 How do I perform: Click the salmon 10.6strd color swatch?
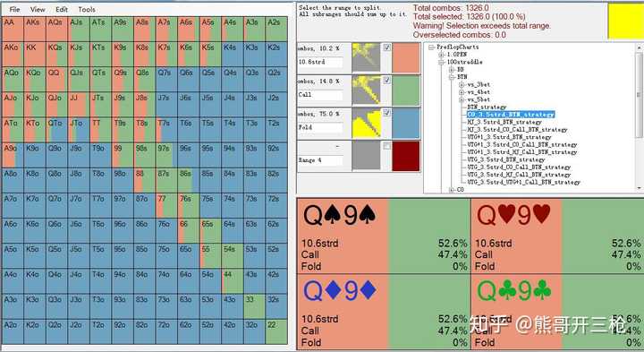(x=406, y=58)
